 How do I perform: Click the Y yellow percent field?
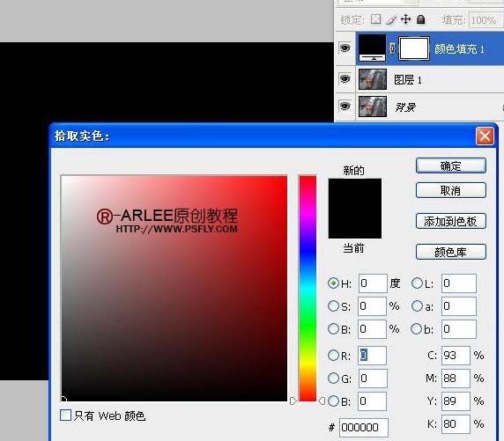coord(456,401)
